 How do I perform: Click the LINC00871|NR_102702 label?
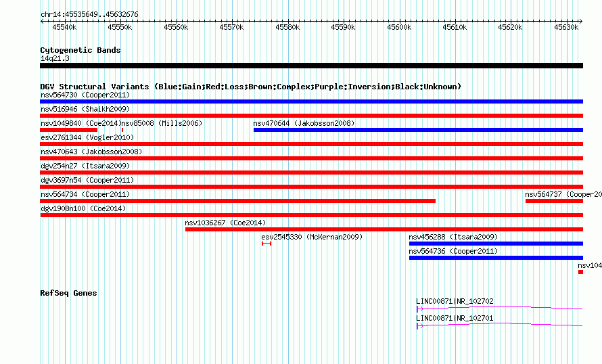tap(455, 301)
